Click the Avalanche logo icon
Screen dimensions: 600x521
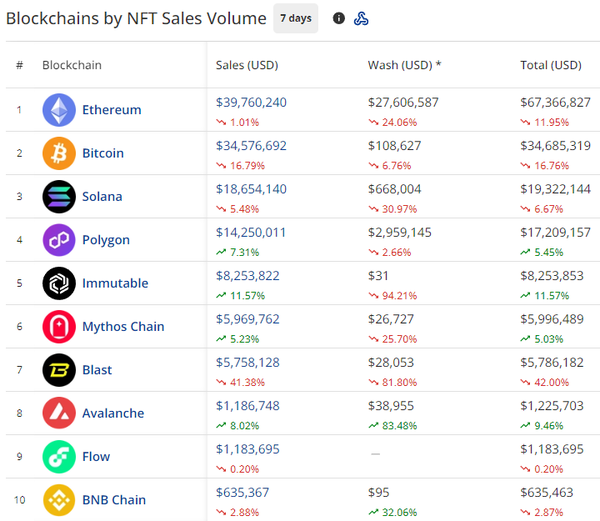[59, 413]
